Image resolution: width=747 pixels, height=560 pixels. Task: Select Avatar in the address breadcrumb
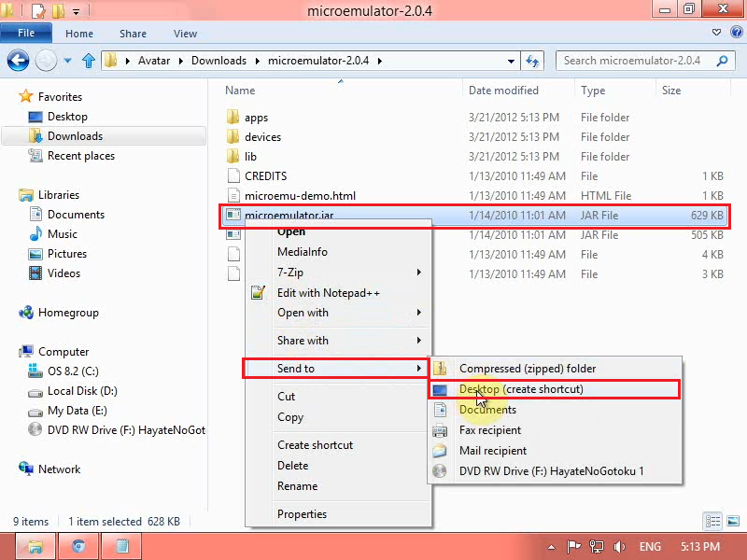click(x=154, y=61)
